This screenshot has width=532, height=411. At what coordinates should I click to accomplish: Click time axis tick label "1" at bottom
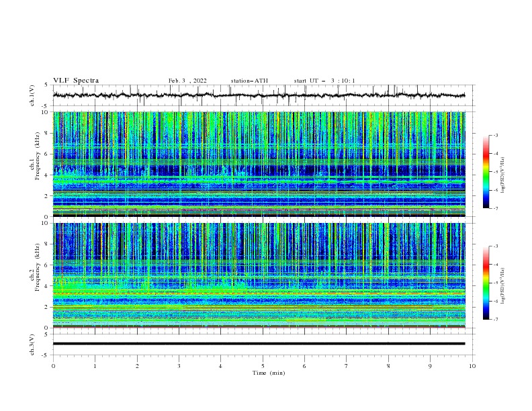[x=95, y=366]
